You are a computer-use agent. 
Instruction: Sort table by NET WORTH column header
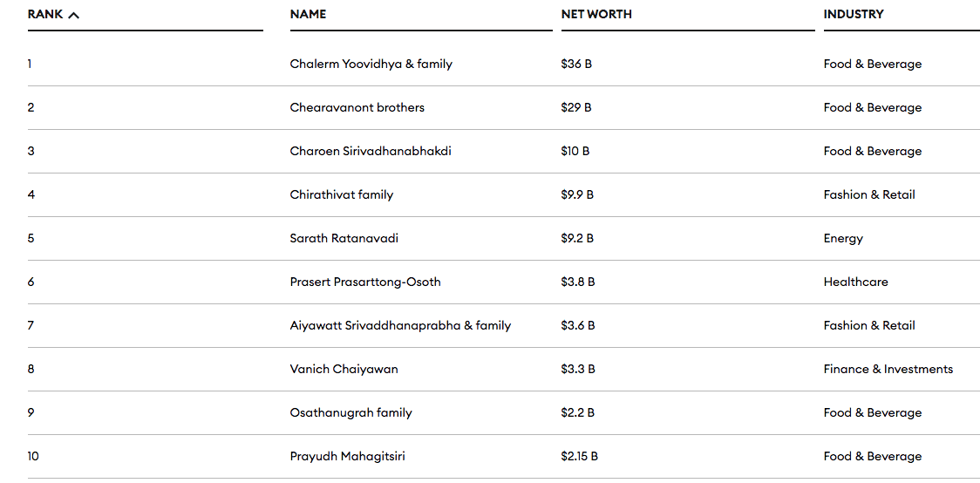[x=596, y=14]
